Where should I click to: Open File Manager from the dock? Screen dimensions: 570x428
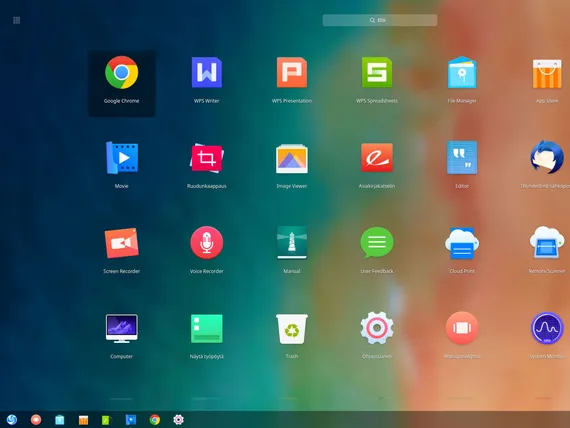pos(60,420)
